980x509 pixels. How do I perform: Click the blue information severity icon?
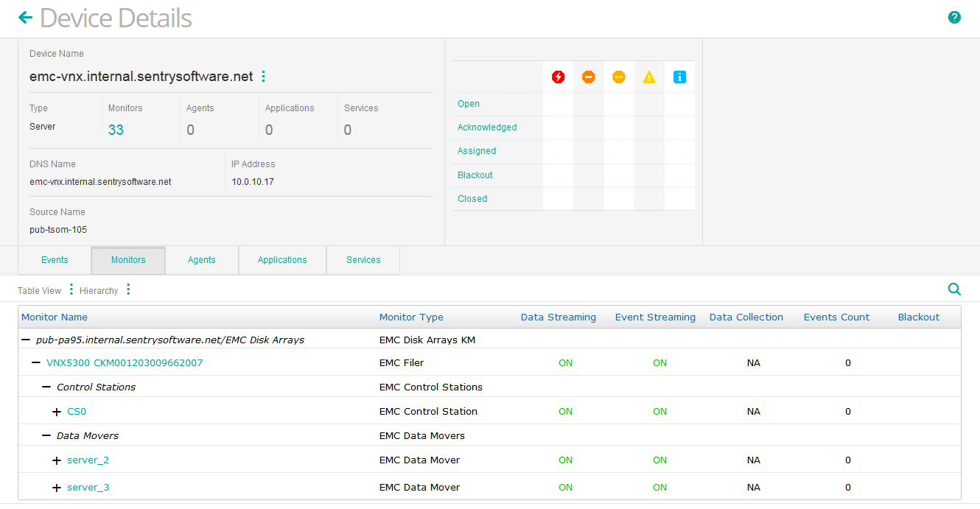click(x=679, y=76)
